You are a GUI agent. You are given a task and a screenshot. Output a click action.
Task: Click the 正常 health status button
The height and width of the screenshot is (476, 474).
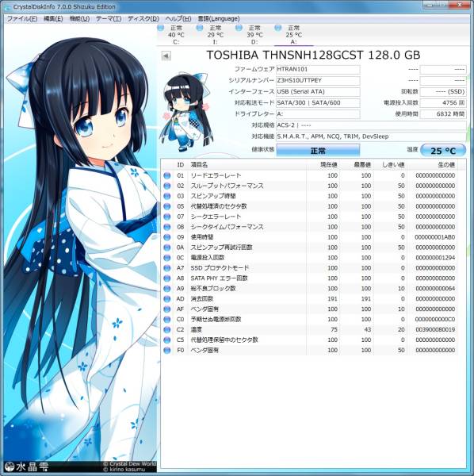(x=318, y=151)
